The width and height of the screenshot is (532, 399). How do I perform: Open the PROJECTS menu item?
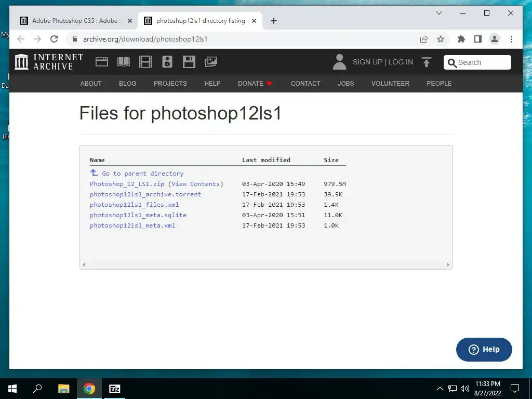pyautogui.click(x=170, y=84)
